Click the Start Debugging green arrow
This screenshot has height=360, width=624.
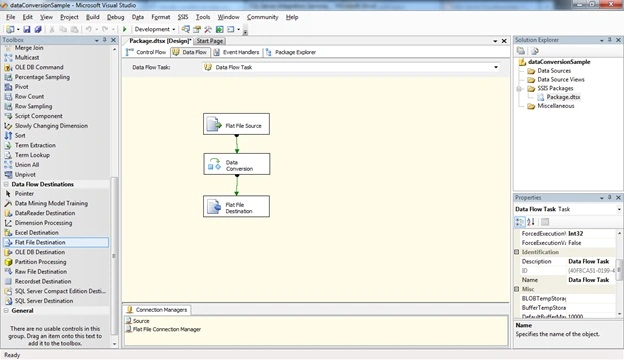pos(125,29)
